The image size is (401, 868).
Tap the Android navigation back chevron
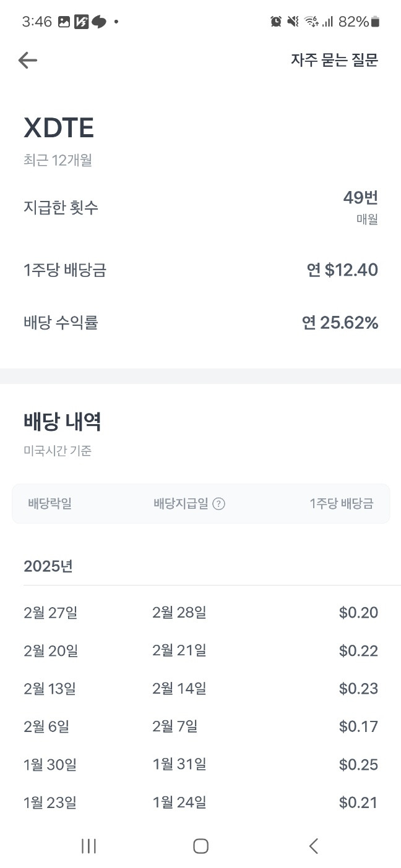tap(313, 846)
